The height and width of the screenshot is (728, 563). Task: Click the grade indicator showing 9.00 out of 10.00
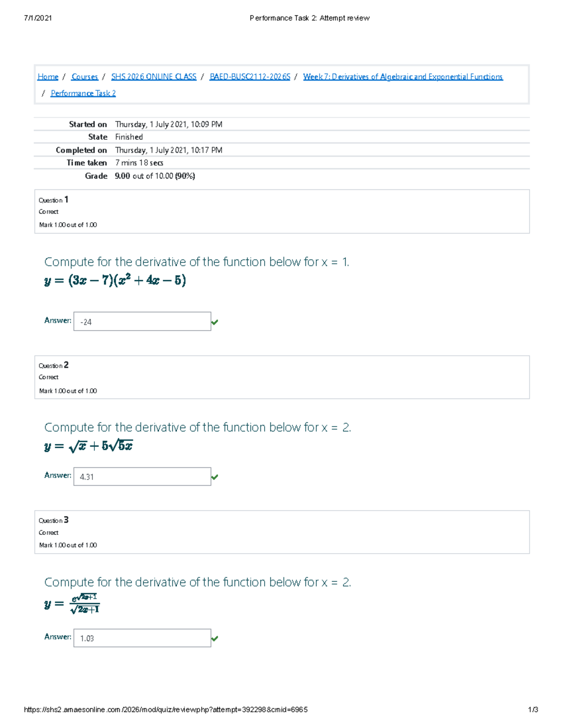(155, 176)
